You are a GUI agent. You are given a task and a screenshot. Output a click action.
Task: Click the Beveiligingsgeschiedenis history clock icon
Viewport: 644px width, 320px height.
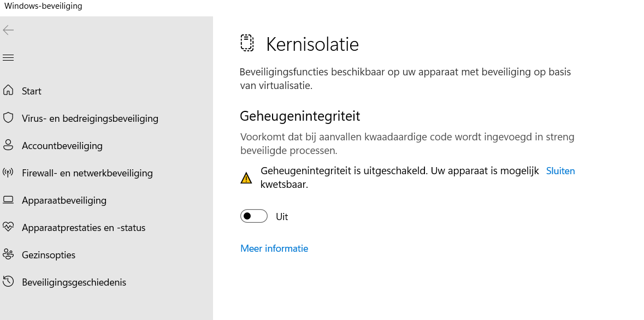8,282
